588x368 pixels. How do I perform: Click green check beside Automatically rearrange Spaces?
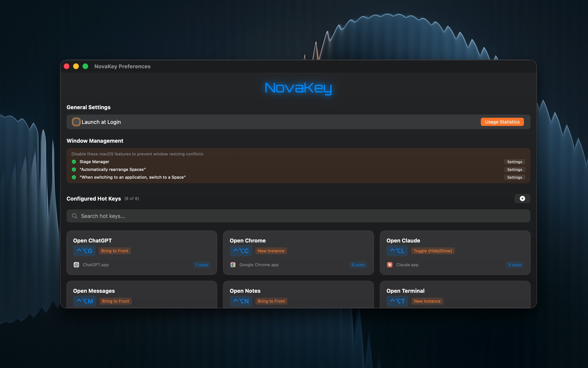click(74, 170)
